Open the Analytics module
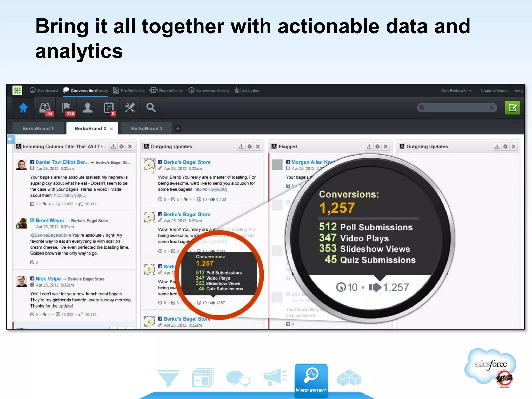This screenshot has width=532, height=399. pos(247,90)
